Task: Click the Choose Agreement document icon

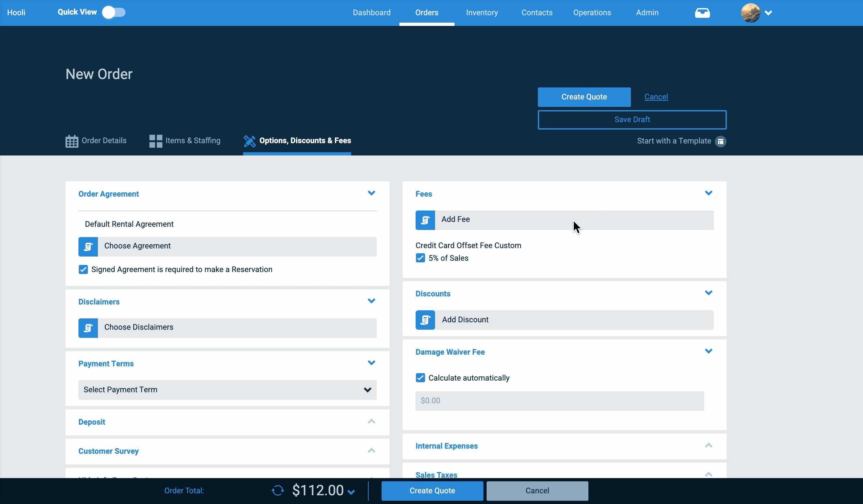Action: click(88, 247)
